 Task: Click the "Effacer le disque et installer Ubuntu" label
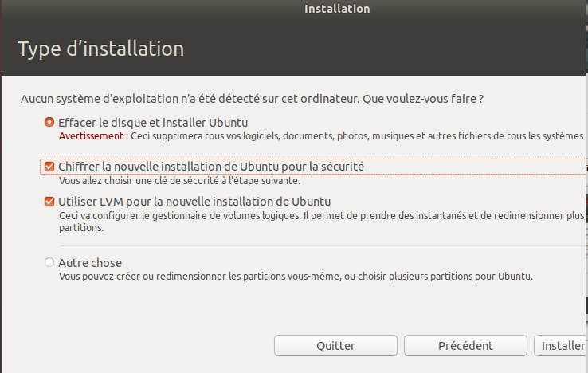pos(153,123)
